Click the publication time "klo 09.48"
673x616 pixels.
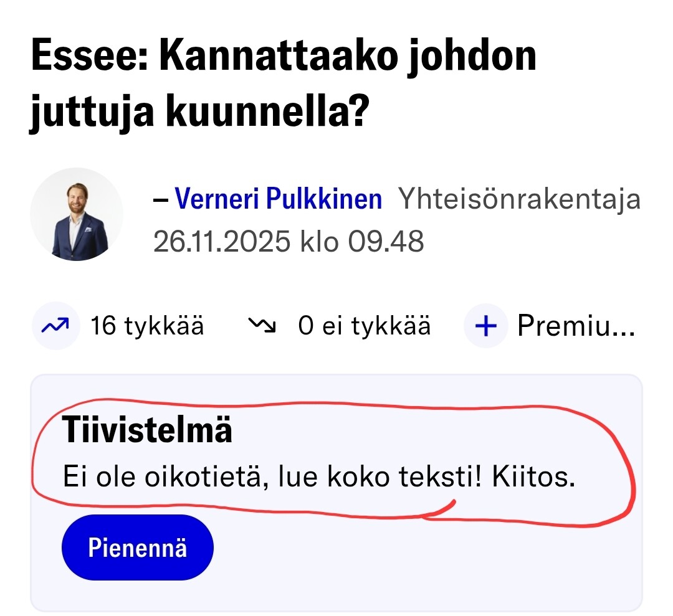pyautogui.click(x=362, y=242)
